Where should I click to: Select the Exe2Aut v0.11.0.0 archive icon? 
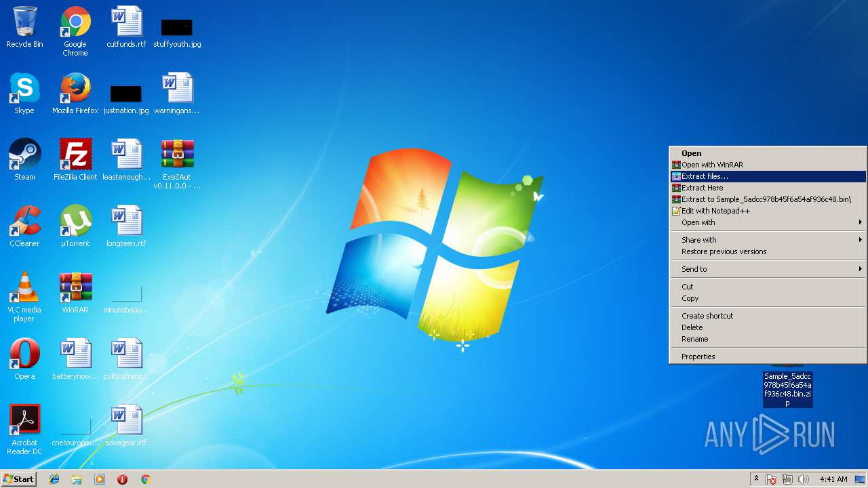coord(177,165)
